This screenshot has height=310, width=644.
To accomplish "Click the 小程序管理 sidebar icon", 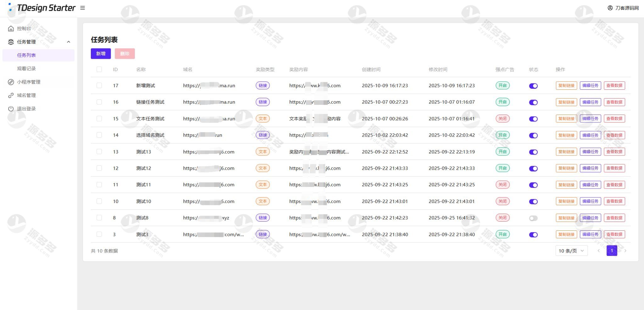I will pyautogui.click(x=11, y=82).
